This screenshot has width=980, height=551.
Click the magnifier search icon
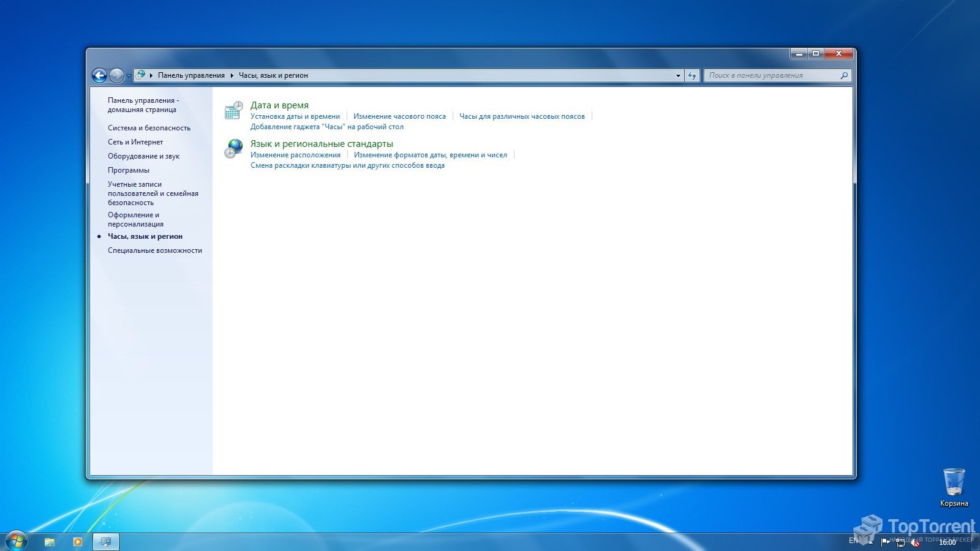coord(845,75)
